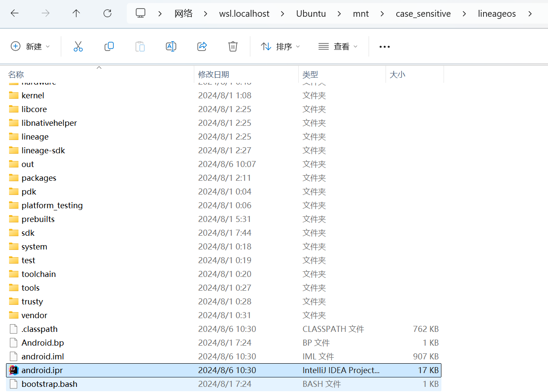The width and height of the screenshot is (548, 392).
Task: Navigate to Ubuntu breadcrumb
Action: (x=311, y=13)
